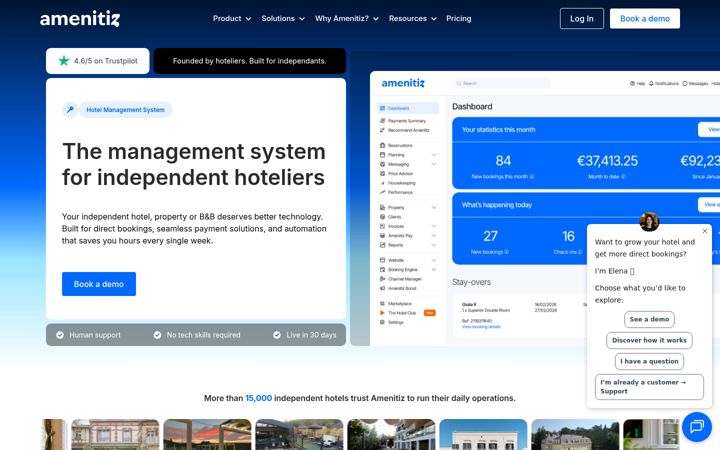Click the Human support checkmark icon
The width and height of the screenshot is (720, 450).
tap(60, 335)
